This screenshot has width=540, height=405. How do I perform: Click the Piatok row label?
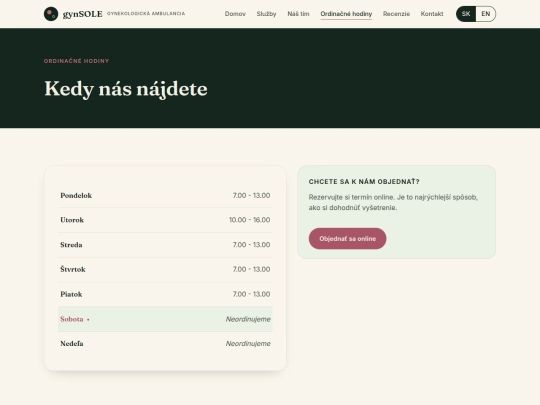71,294
